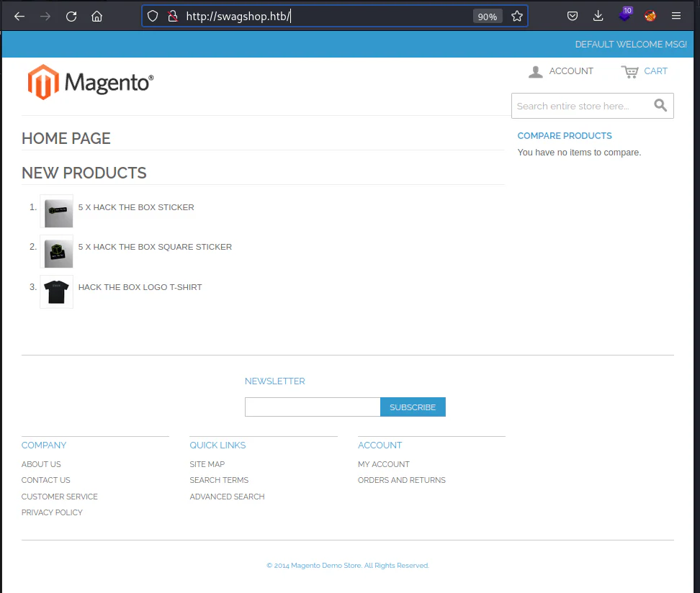Image resolution: width=700 pixels, height=593 pixels.
Task: Open the square sticker product thumbnail
Action: click(x=56, y=251)
